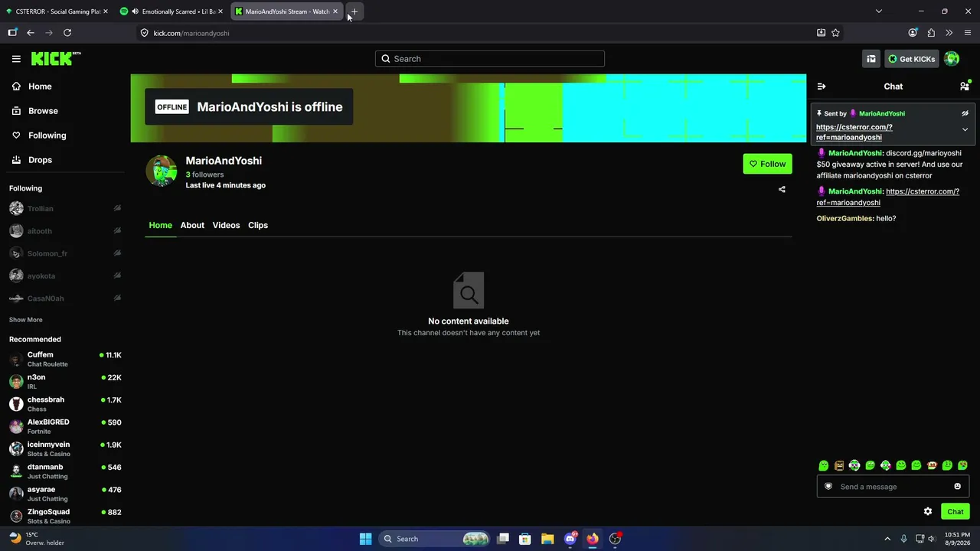Image resolution: width=980 pixels, height=551 pixels.
Task: Open followed channel ayokota
Action: click(65, 275)
